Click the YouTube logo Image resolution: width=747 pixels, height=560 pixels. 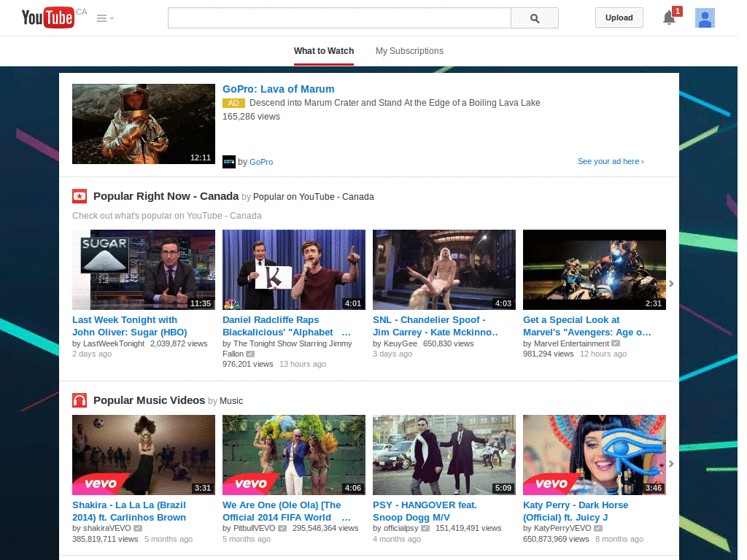[x=48, y=17]
